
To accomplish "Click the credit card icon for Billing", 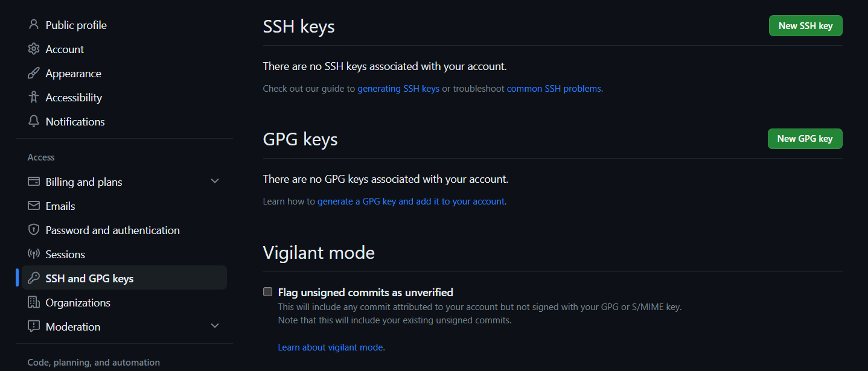I will click(x=34, y=182).
